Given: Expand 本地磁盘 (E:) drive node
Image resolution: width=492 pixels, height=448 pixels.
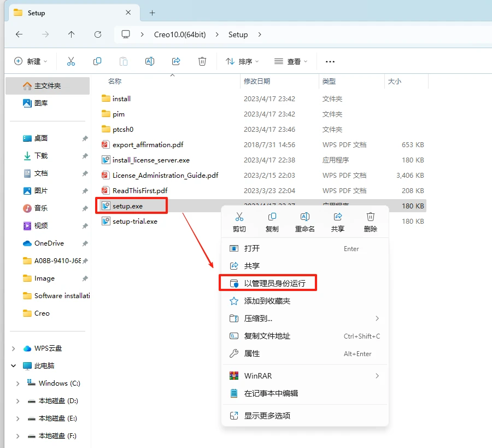Looking at the screenshot, I should 18,418.
